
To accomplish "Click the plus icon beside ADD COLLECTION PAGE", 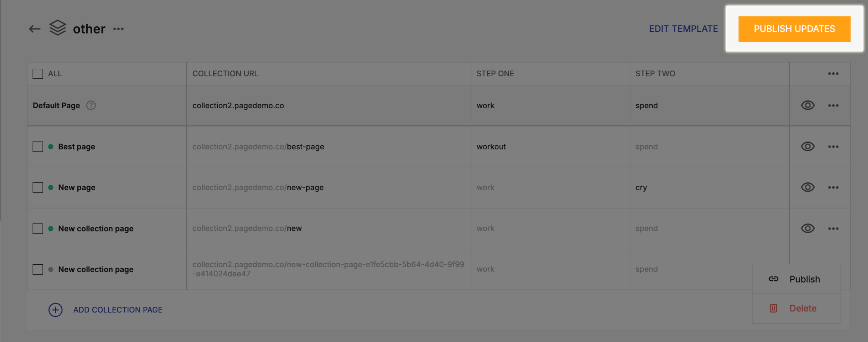I will [x=55, y=310].
